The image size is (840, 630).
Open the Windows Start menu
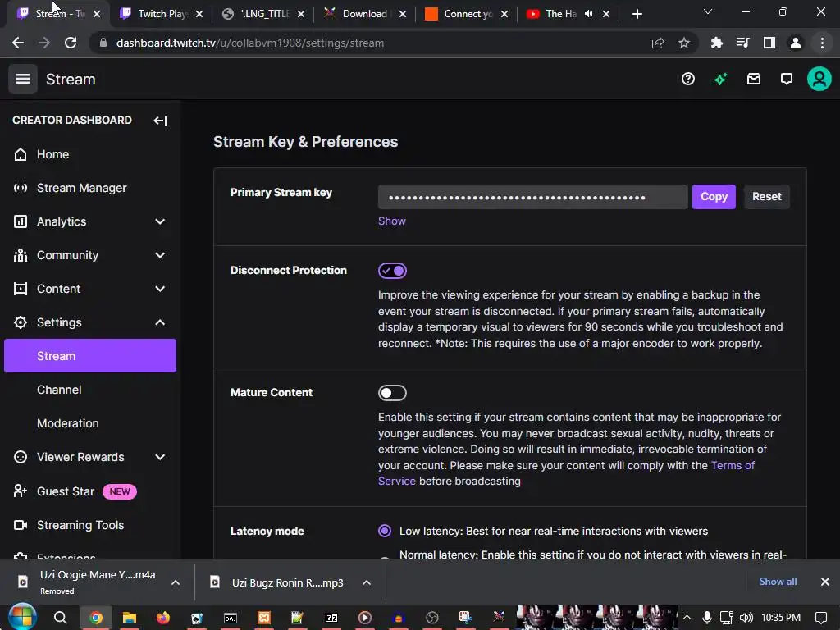(22, 618)
